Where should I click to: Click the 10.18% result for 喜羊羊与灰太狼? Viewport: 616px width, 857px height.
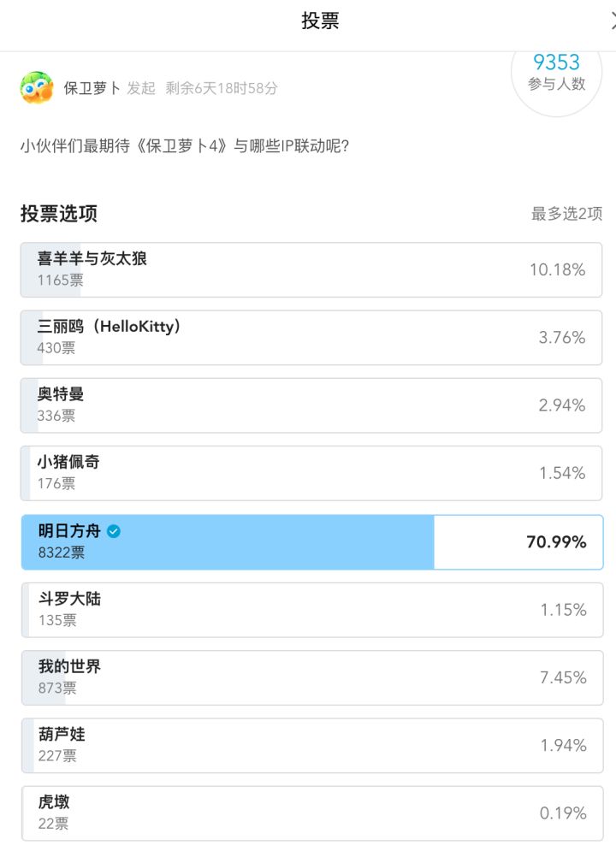[557, 269]
